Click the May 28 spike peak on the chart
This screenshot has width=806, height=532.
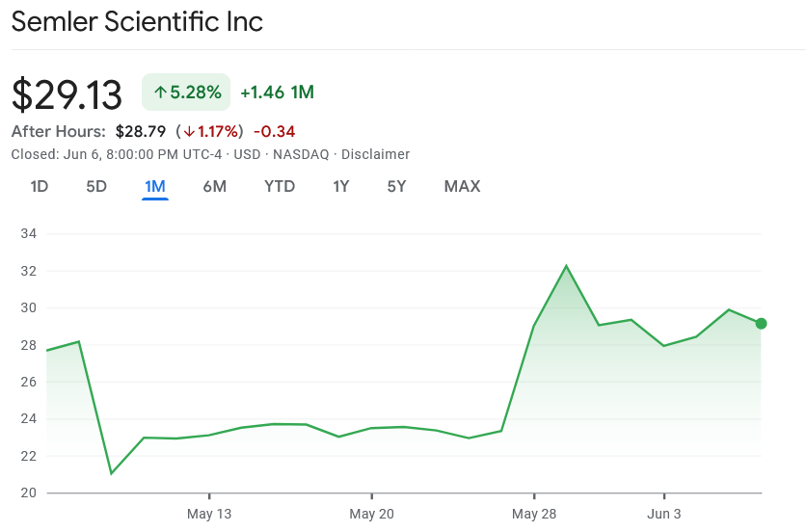click(566, 266)
